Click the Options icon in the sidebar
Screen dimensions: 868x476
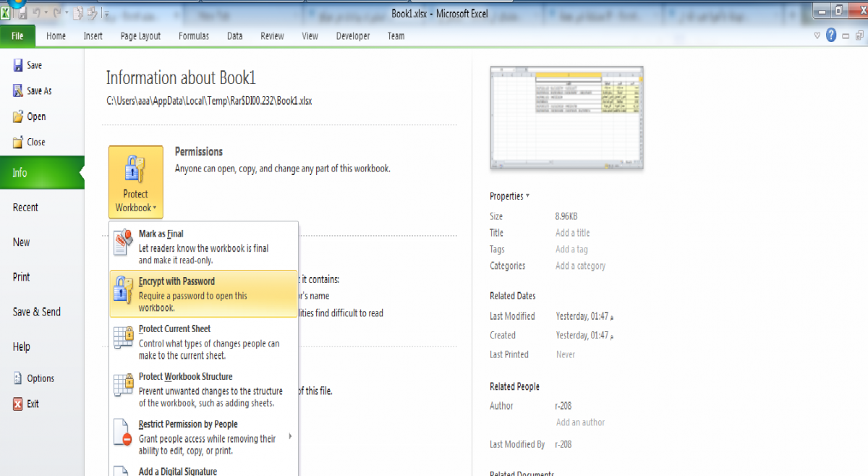coord(18,378)
